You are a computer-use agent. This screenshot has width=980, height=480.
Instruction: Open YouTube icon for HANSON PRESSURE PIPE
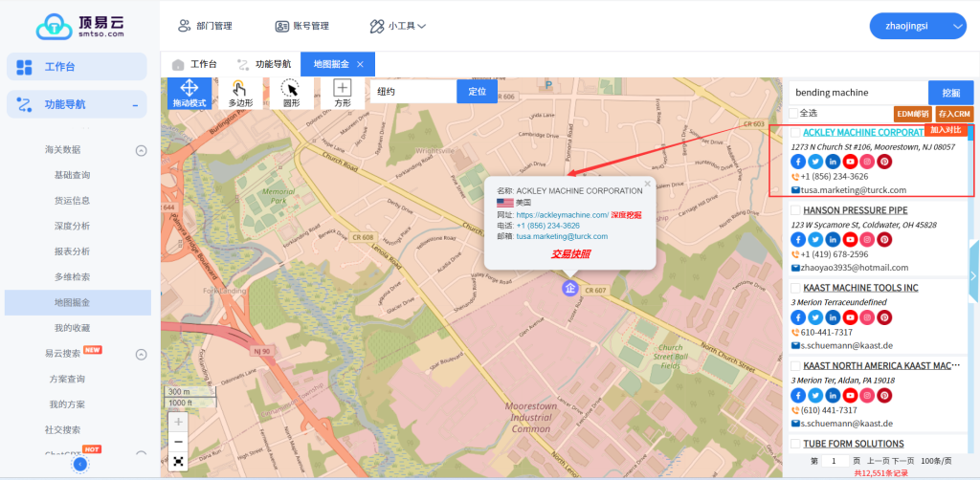pos(850,239)
